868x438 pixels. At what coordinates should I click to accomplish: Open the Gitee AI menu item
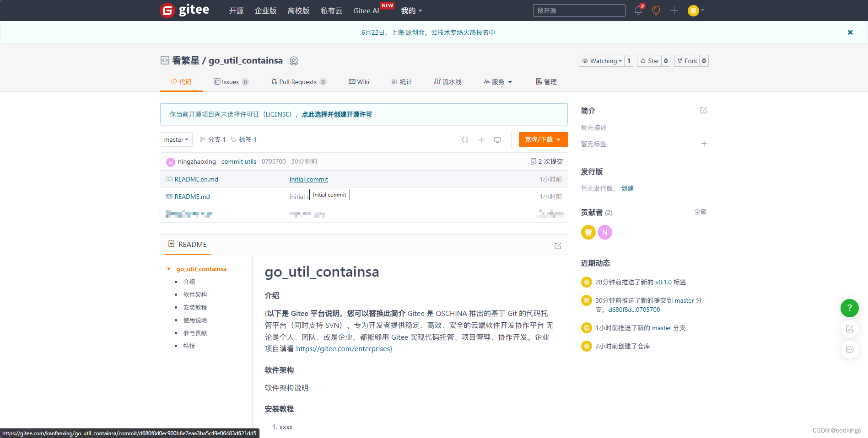(367, 11)
